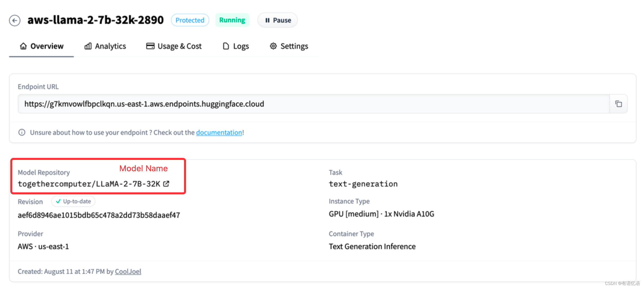Open the documentation link
The height and width of the screenshot is (288, 644).
[x=219, y=132]
